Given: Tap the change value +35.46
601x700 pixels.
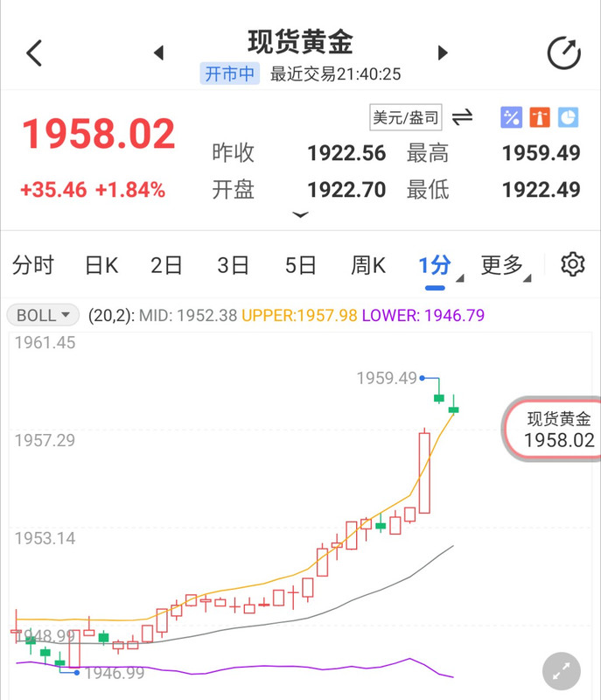Looking at the screenshot, I should tap(53, 190).
